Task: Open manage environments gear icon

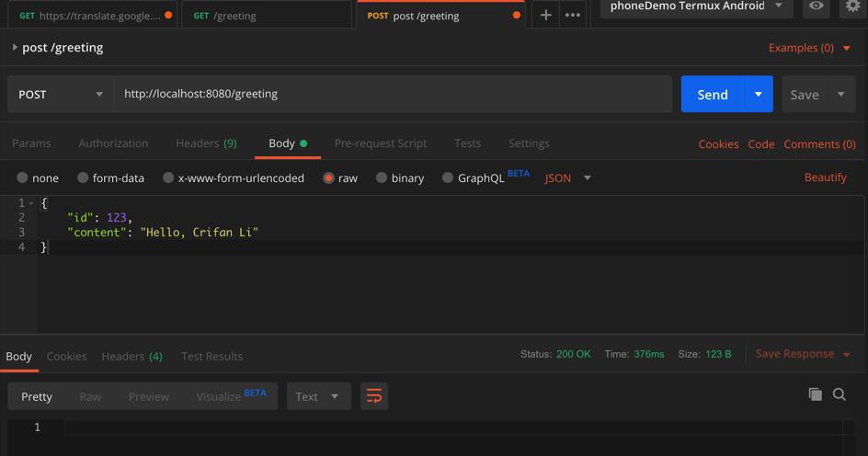Action: pos(852,6)
